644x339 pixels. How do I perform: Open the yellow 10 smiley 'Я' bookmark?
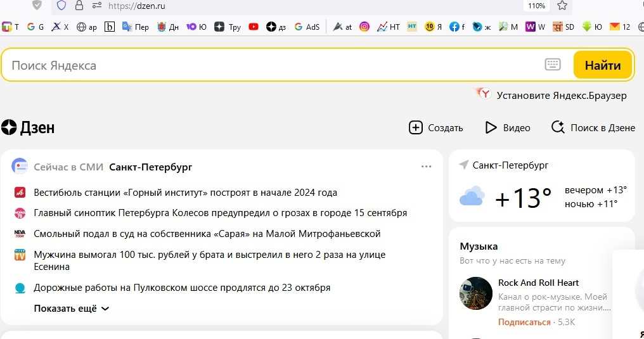click(434, 27)
